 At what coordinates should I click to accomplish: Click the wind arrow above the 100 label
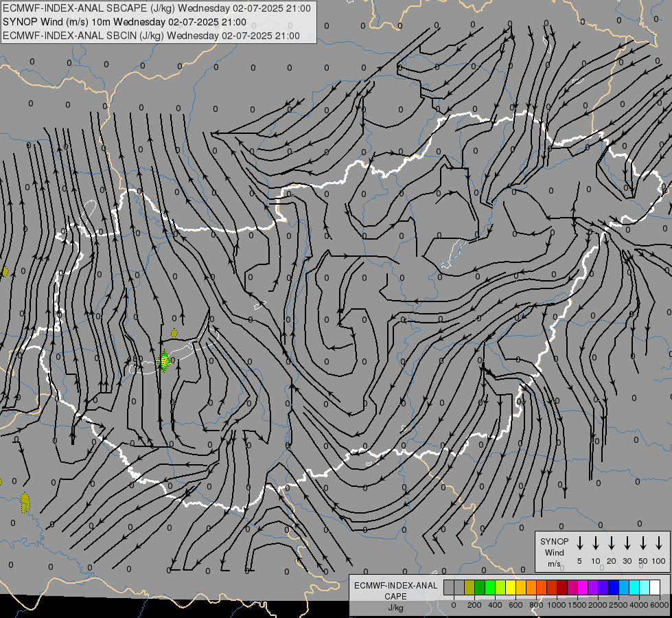pos(659,542)
